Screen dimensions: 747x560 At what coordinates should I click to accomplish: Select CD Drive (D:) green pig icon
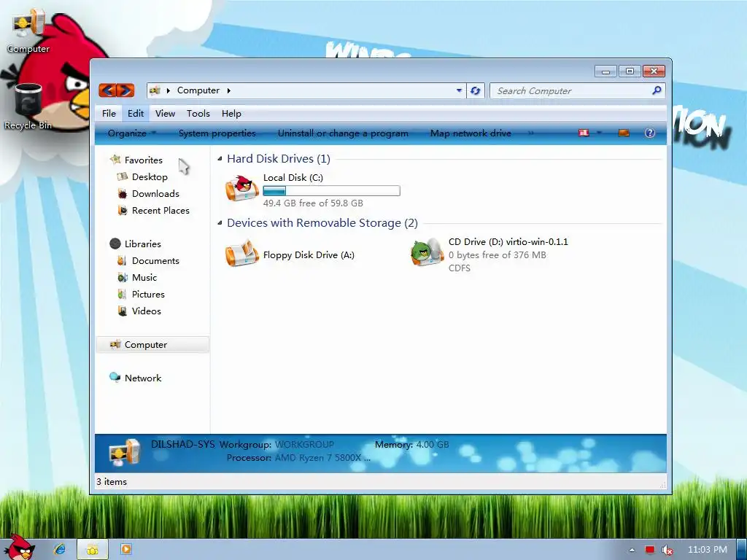[x=427, y=253]
